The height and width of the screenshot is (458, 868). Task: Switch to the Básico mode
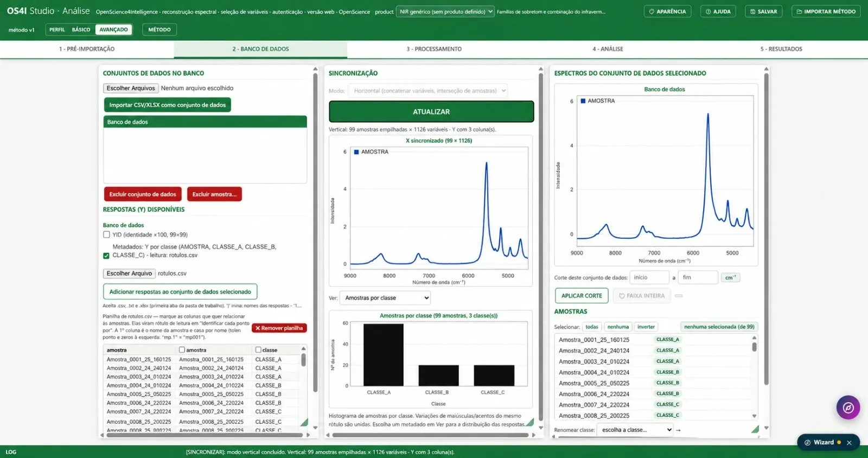81,30
